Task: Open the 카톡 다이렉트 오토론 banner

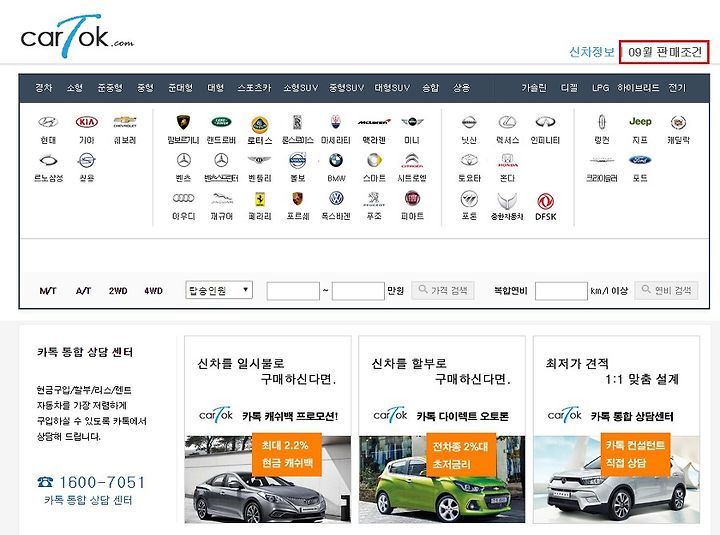Action: [442, 429]
